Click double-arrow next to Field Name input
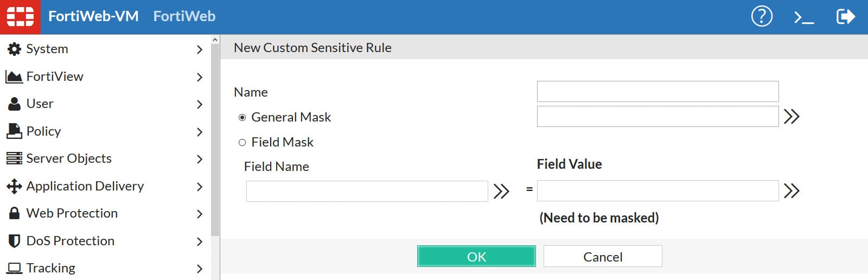868x280 pixels. (501, 191)
